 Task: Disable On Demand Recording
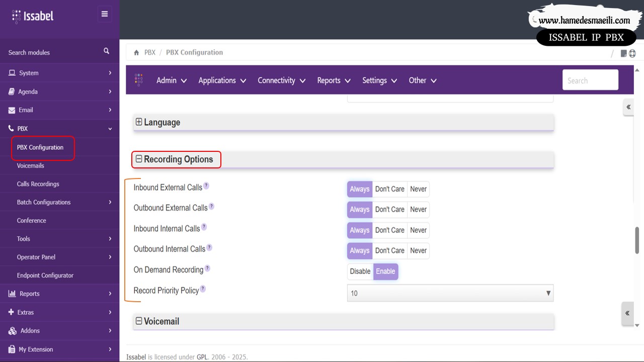pyautogui.click(x=360, y=271)
